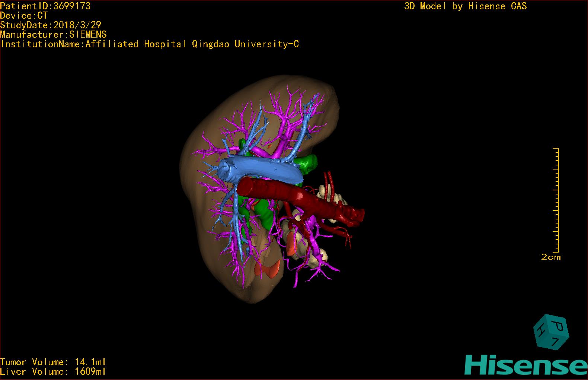Click the StudyDate:2018/3/29 text
The image size is (588, 380).
pos(51,25)
